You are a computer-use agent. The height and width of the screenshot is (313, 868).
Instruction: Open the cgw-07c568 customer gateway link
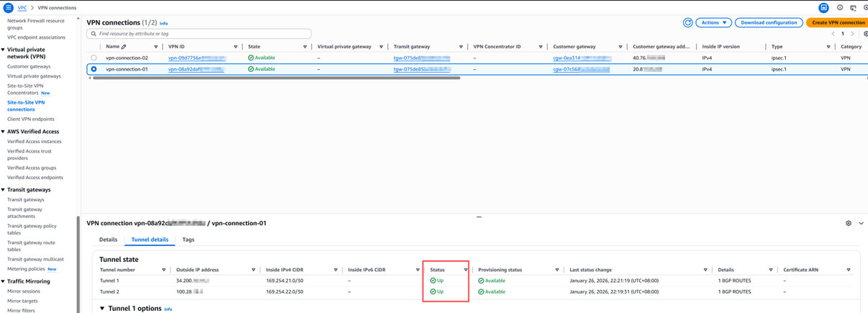(x=582, y=69)
